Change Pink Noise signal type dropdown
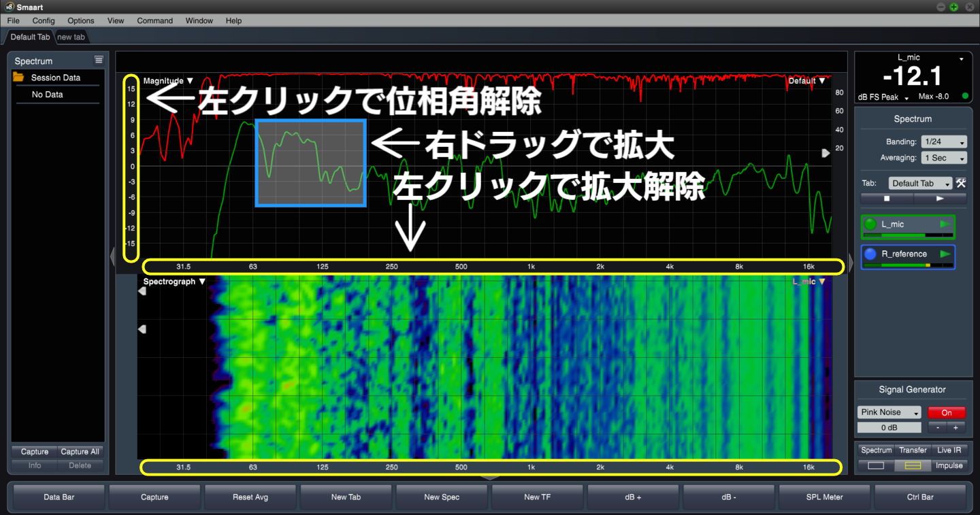This screenshot has width=980, height=515. (889, 412)
